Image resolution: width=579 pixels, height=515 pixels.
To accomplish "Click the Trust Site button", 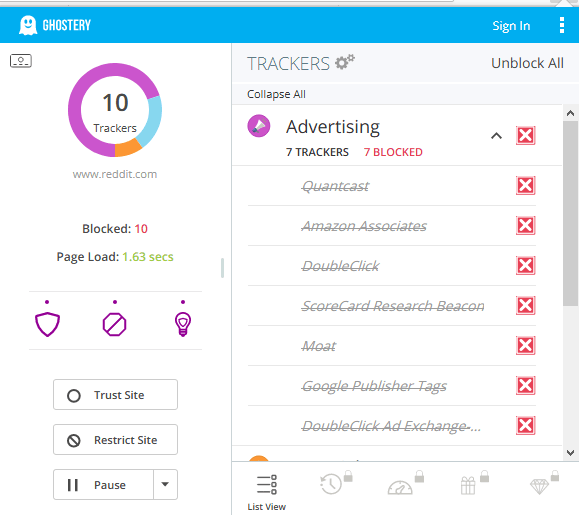I will tap(115, 395).
